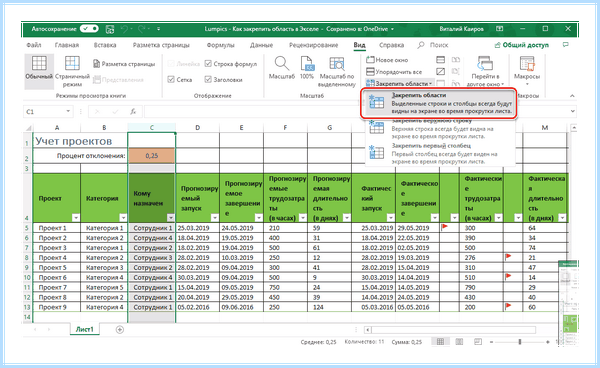Select column D header
The height and width of the screenshot is (368, 600).
[x=197, y=128]
